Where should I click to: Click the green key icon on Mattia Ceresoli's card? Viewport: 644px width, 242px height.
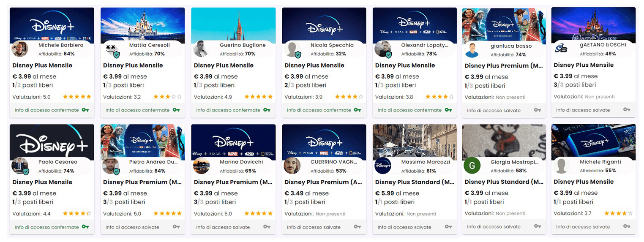pos(176,110)
